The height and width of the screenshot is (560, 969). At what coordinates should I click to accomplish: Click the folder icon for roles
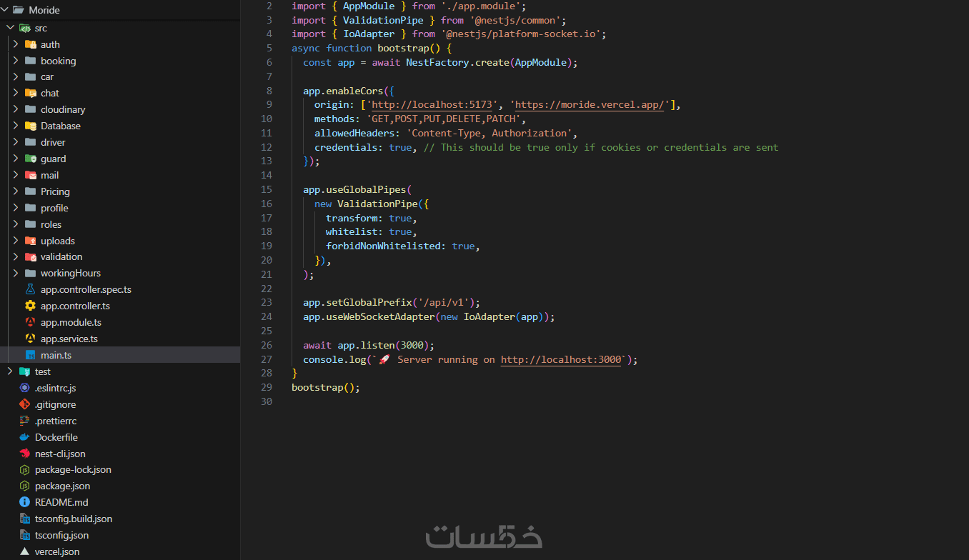30,224
